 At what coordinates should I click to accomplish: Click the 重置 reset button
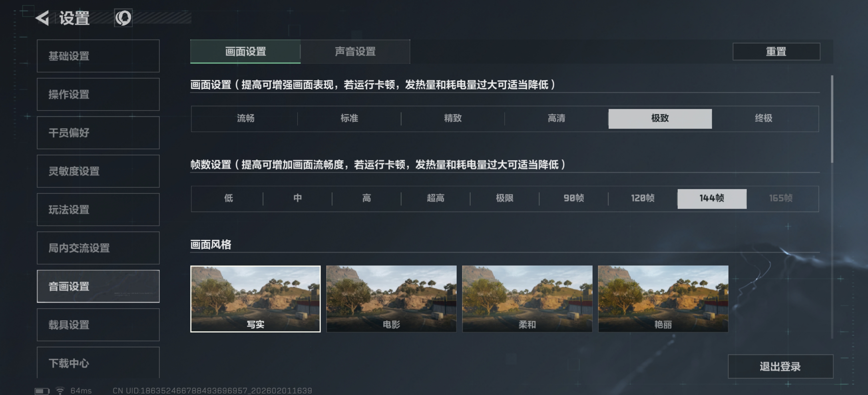776,52
